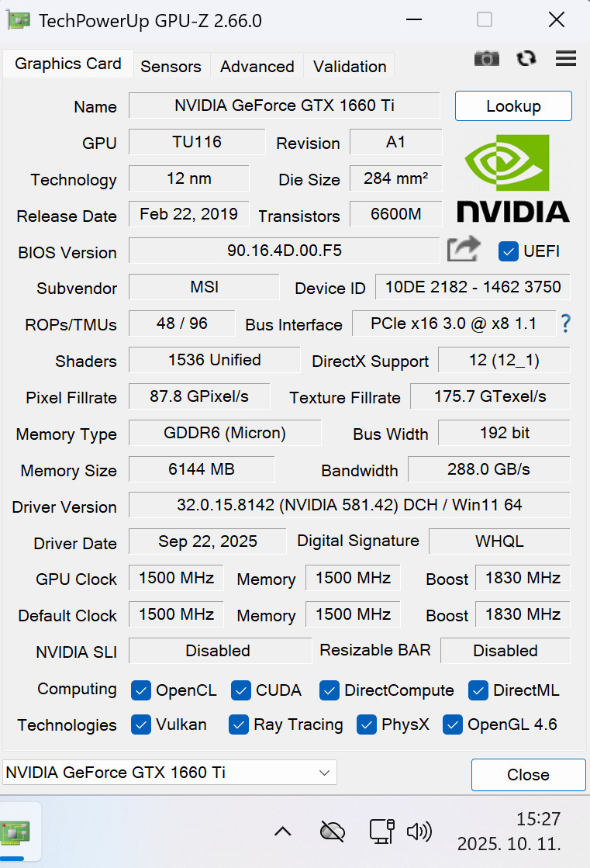Toggle the PhysX checkbox
The width and height of the screenshot is (590, 868).
point(367,724)
